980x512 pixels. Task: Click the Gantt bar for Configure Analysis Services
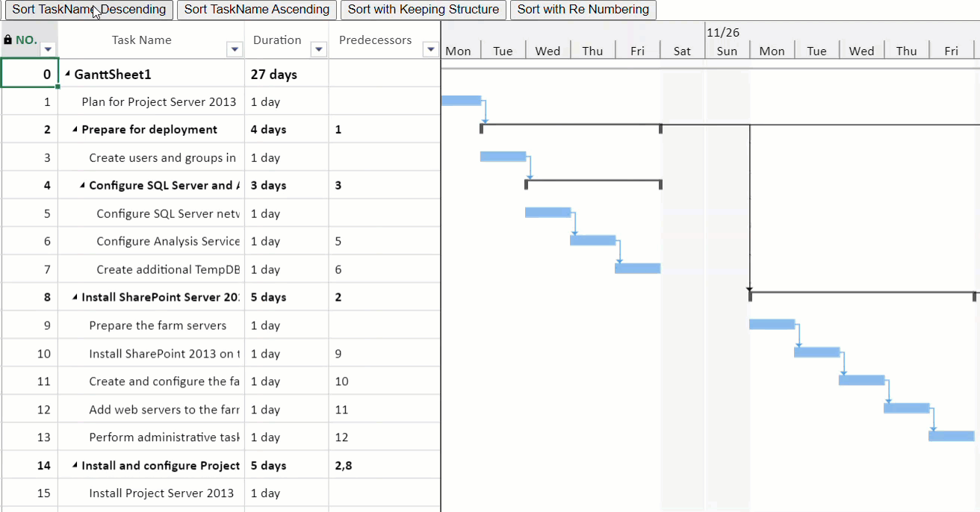click(x=592, y=240)
